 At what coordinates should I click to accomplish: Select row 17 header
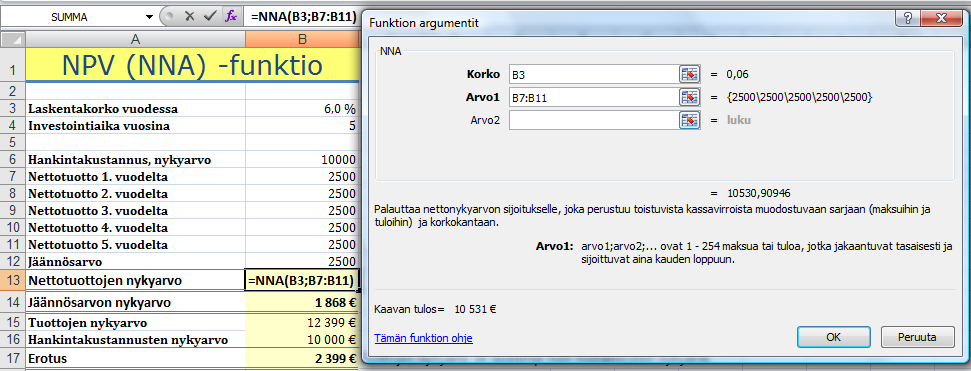pos(12,358)
